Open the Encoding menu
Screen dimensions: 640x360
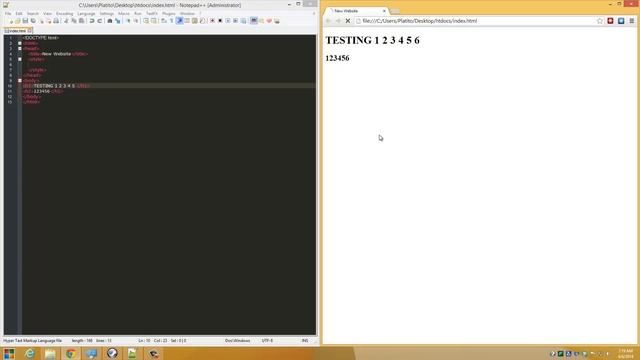click(64, 13)
